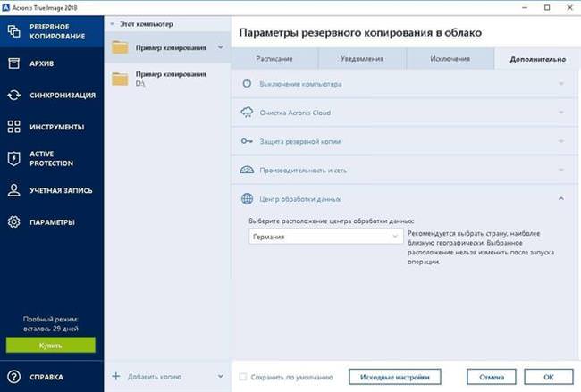Switch to the Уведомления tab
Image resolution: width=581 pixels, height=392 pixels.
[362, 59]
